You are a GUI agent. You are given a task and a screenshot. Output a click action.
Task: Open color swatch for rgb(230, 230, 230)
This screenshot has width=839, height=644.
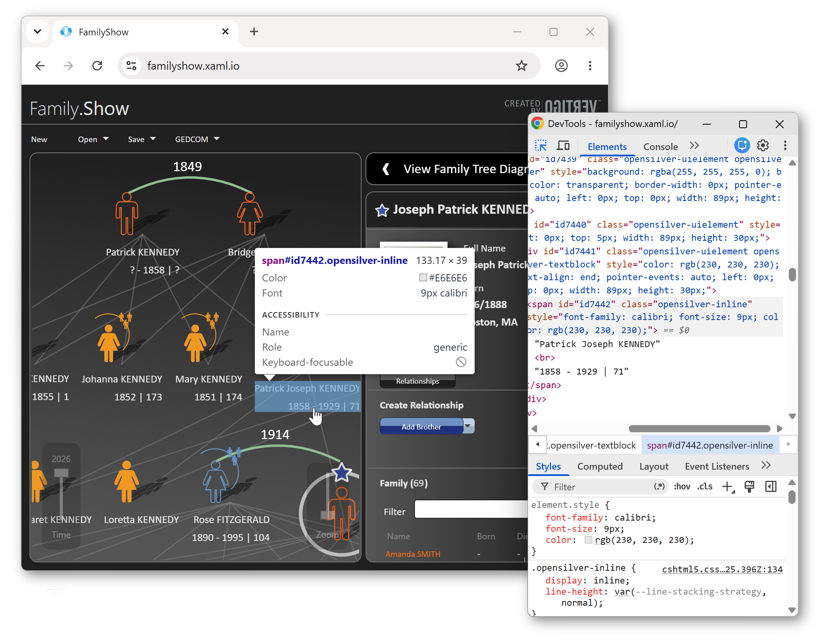588,540
